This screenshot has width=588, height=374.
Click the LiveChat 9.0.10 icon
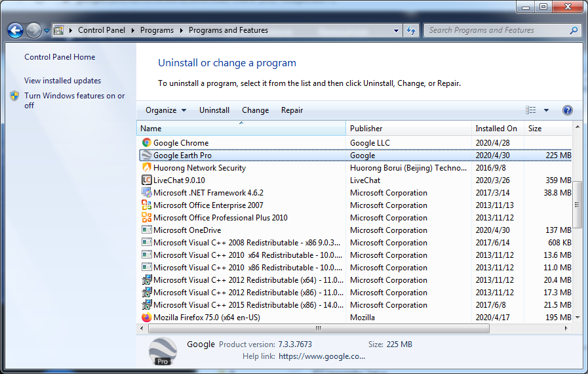click(147, 180)
